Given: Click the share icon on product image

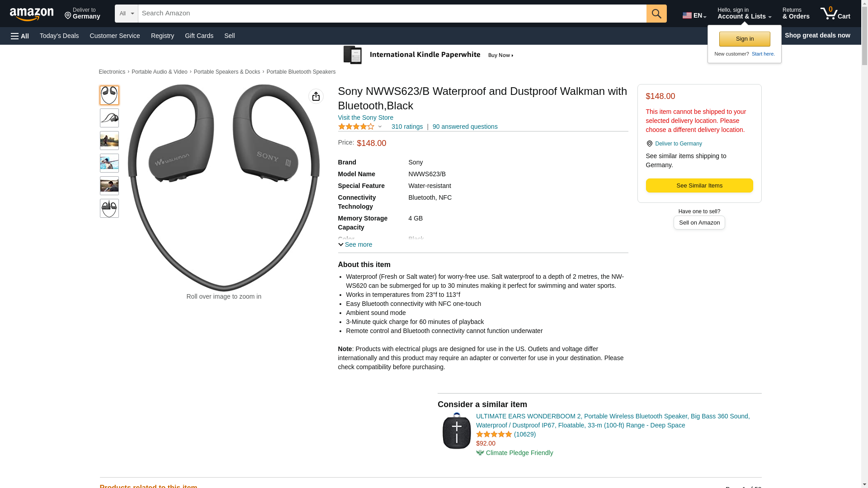Looking at the screenshot, I should click(316, 96).
